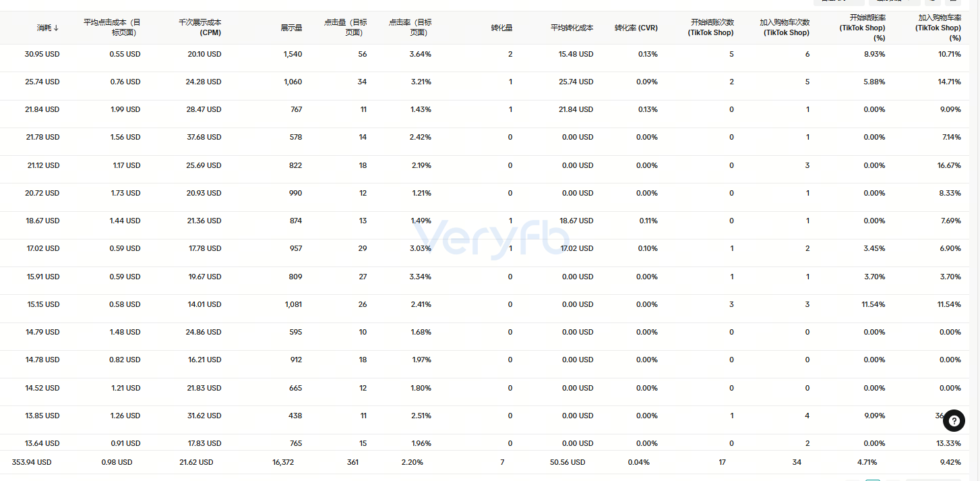This screenshot has width=980, height=481.
Task: Click the 25.74 USD spend cell
Action: tap(42, 82)
